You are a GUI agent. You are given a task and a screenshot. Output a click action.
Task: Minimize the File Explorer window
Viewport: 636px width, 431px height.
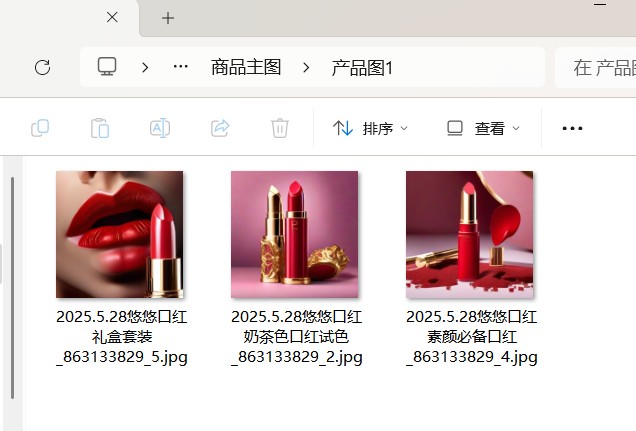coord(600,4)
